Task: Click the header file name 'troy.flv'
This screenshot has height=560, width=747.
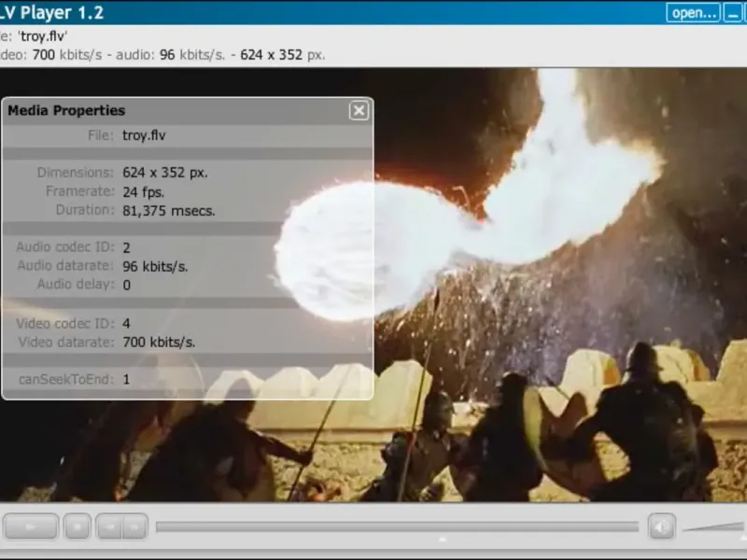Action: pos(42,36)
